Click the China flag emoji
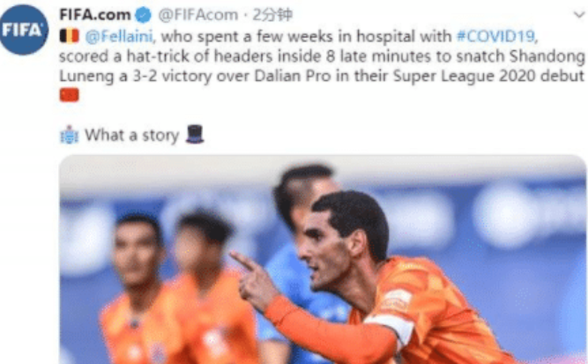This screenshot has height=364, width=588. click(70, 95)
